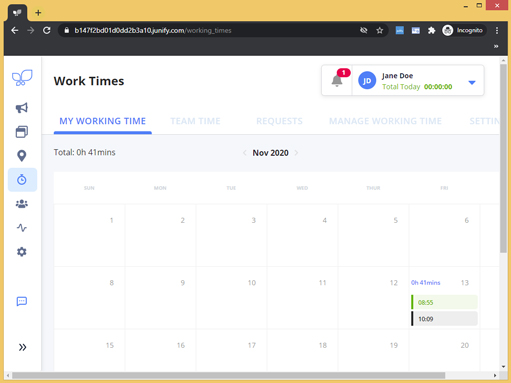Click the browser forward arrow

point(31,30)
